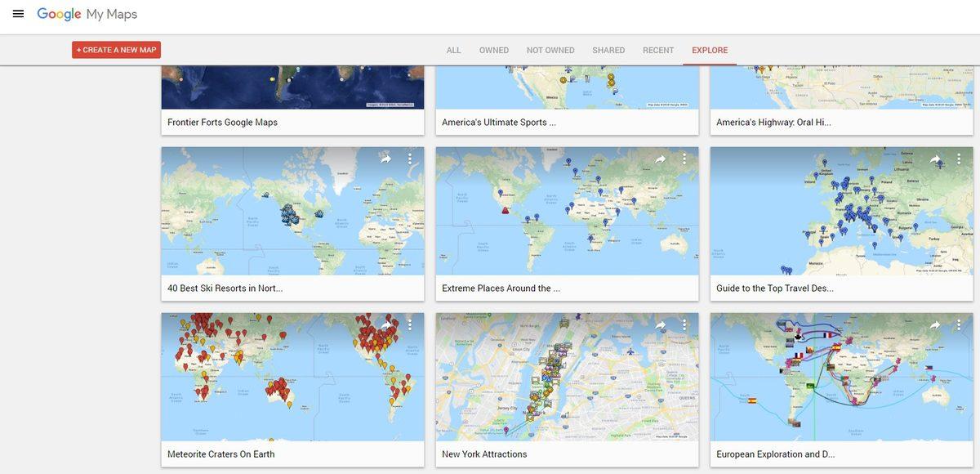Image resolution: width=980 pixels, height=474 pixels.
Task: Click the Extreme Places map preview image
Action: (x=567, y=211)
